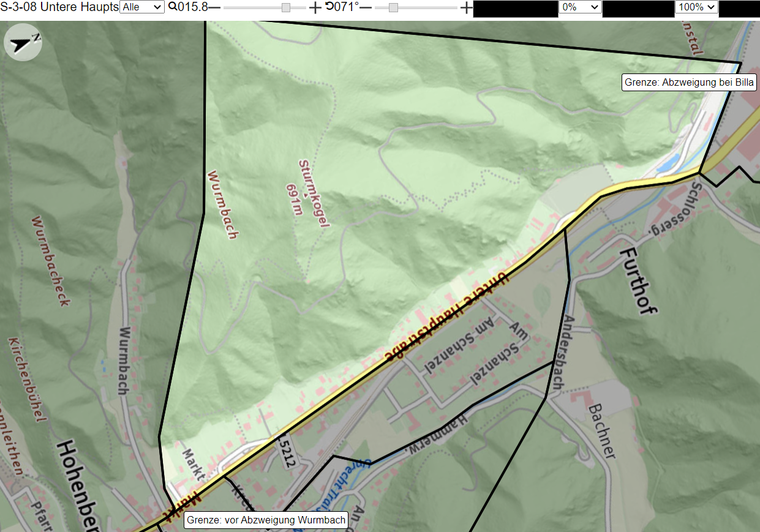Viewport: 760px width, 532px height.
Task: Increase zoom with the plus icon
Action: [315, 7]
